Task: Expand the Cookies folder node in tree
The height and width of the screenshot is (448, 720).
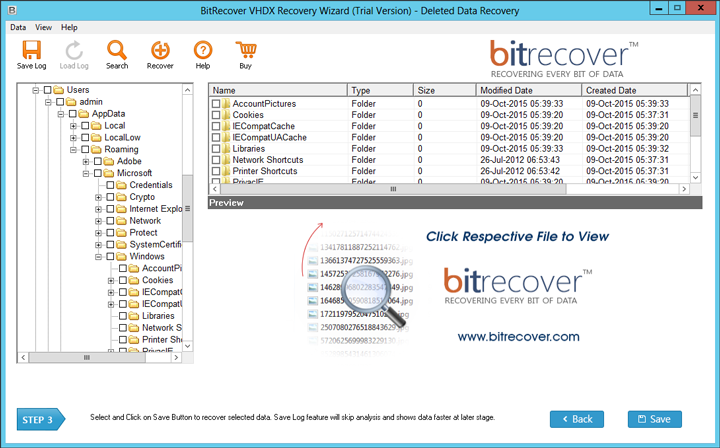Action: pos(111,280)
